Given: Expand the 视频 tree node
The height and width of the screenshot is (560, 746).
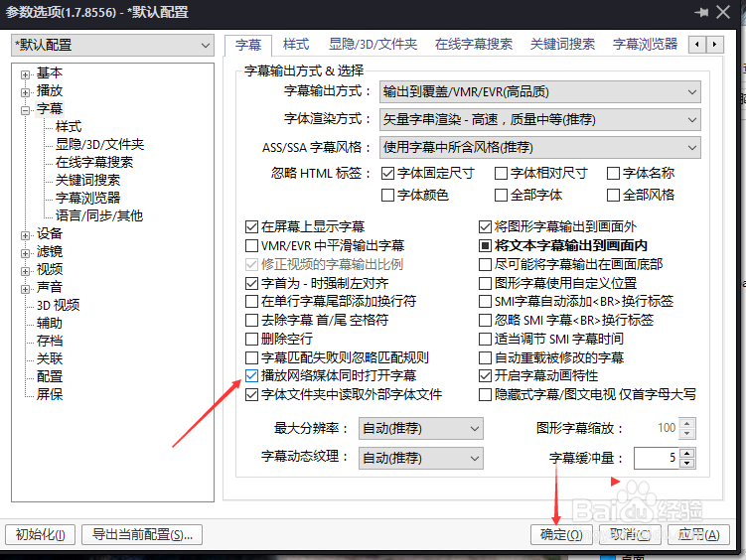Looking at the screenshot, I should click(25, 271).
